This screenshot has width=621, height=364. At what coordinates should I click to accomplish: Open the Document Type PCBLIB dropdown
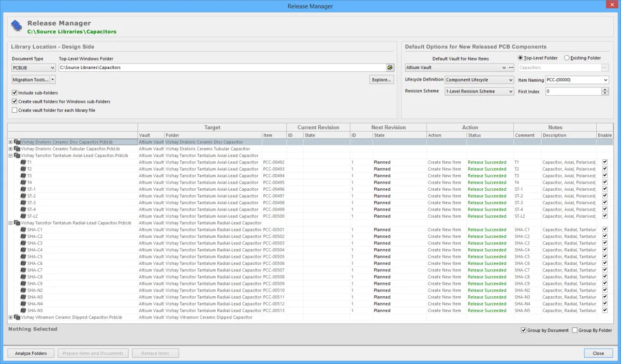[52, 68]
